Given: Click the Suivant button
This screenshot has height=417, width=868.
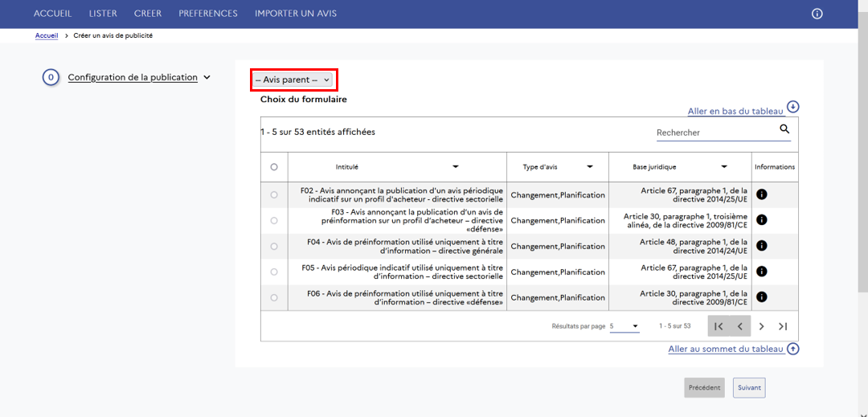Looking at the screenshot, I should tap(749, 388).
